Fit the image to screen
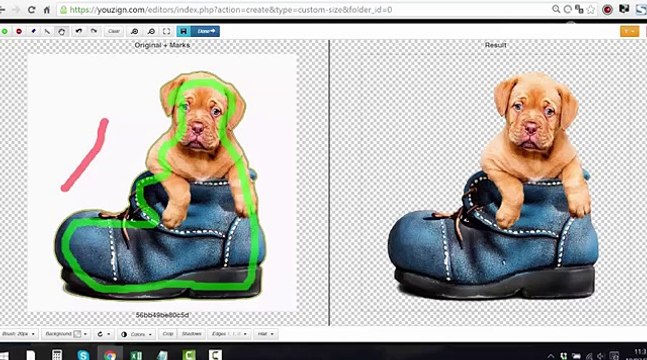Viewport: 647px width, 360px height. tap(166, 31)
